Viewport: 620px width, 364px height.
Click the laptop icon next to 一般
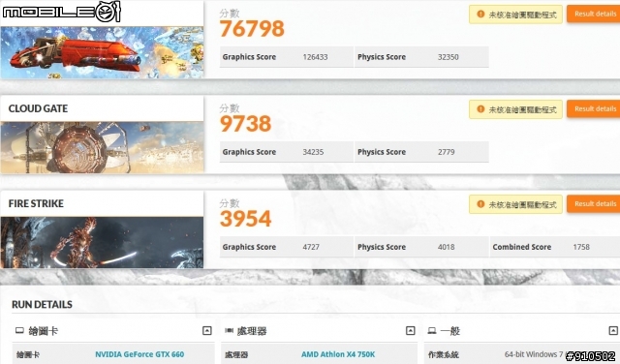432,330
